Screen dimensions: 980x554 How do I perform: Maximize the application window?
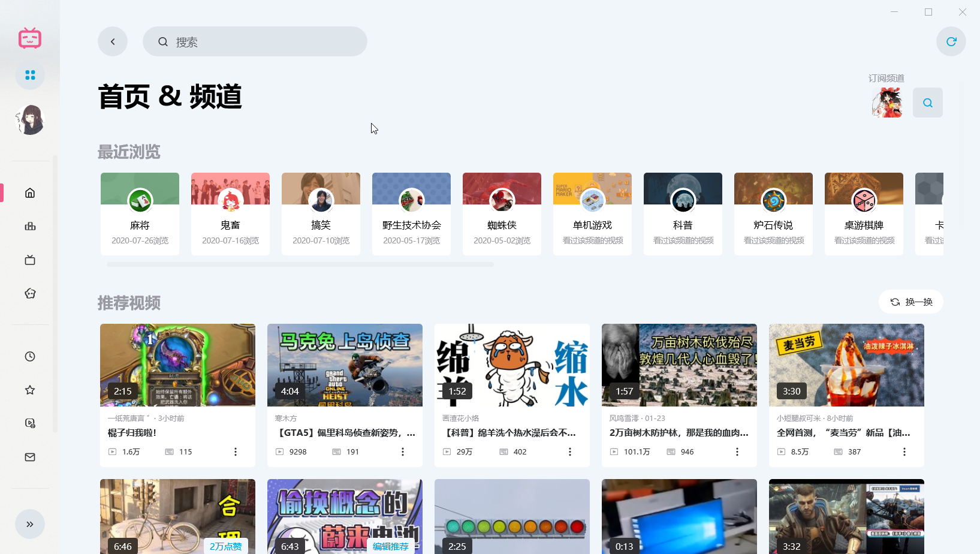[928, 12]
